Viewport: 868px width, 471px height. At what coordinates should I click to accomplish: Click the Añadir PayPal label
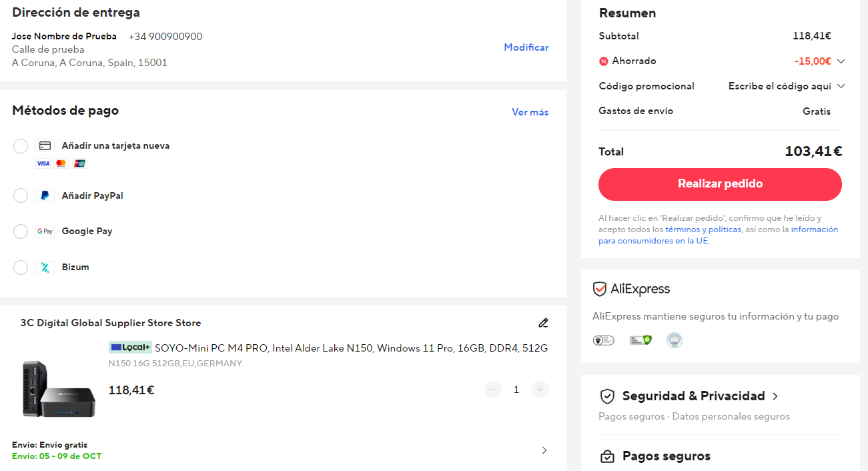pos(93,195)
